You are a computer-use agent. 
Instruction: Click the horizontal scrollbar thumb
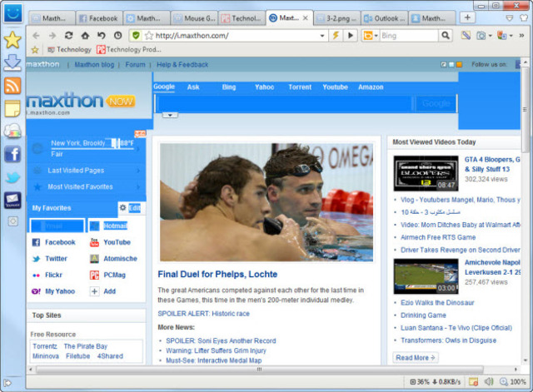click(x=260, y=370)
